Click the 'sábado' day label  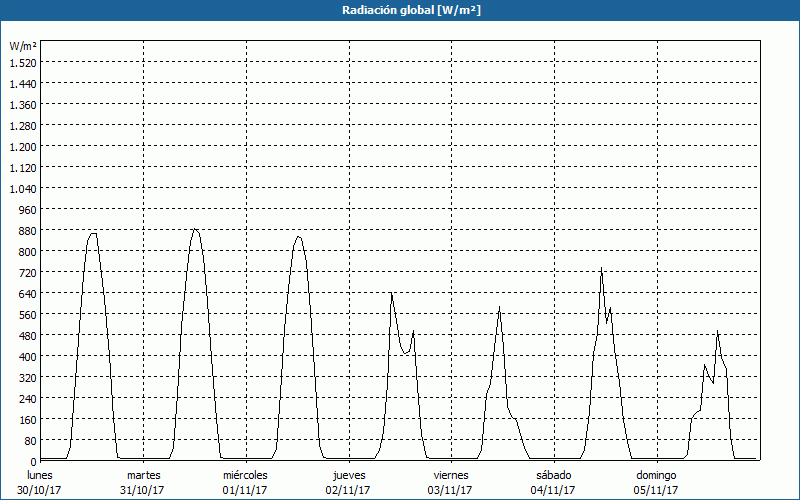tap(553, 475)
